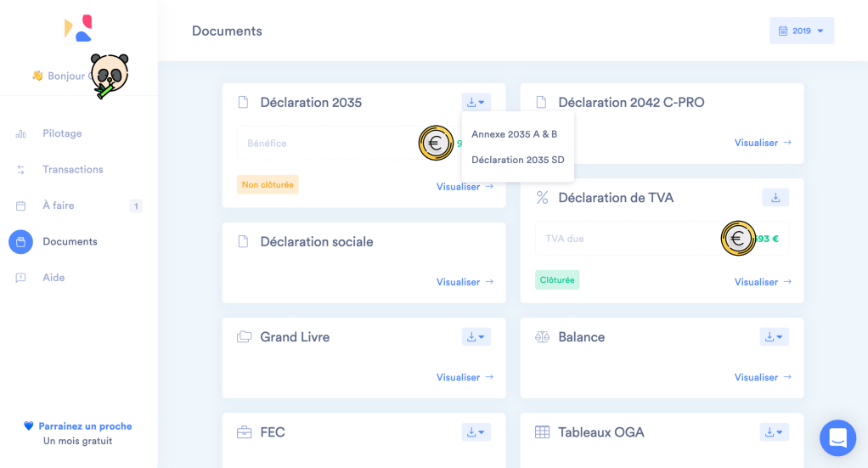This screenshot has height=468, width=868.
Task: Click the Aide help icon
Action: click(x=21, y=278)
